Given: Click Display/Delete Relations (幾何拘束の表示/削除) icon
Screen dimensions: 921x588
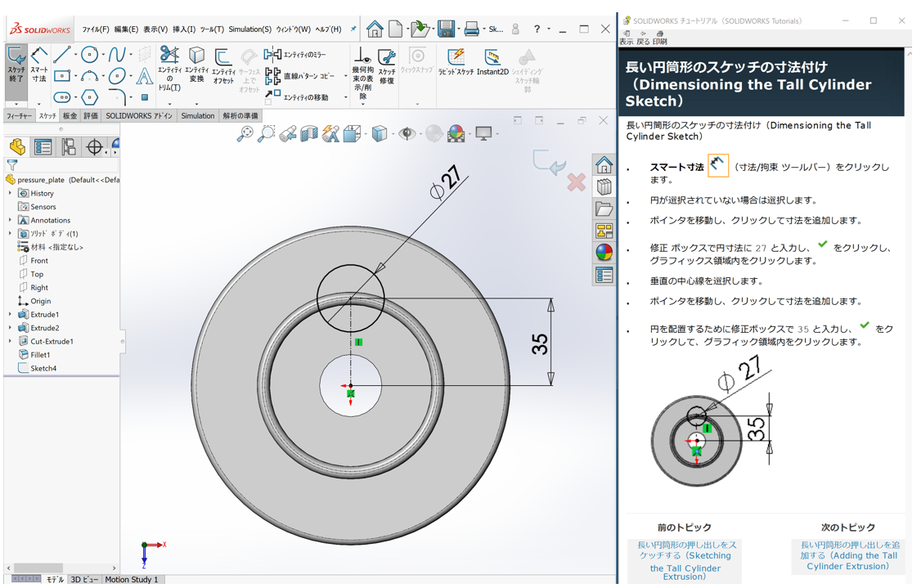Looking at the screenshot, I should 362,56.
